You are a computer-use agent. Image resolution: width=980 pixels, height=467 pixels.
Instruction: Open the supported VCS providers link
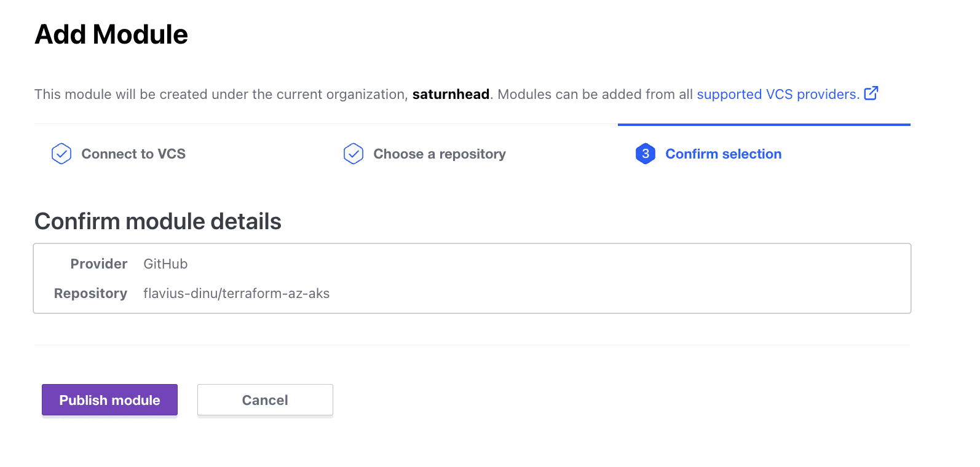point(778,94)
